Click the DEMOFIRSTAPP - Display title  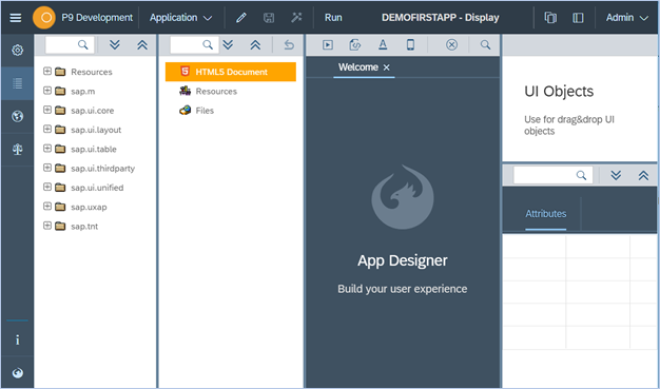440,18
